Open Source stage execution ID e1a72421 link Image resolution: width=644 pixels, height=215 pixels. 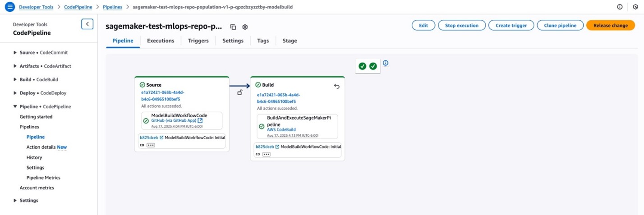pyautogui.click(x=163, y=96)
